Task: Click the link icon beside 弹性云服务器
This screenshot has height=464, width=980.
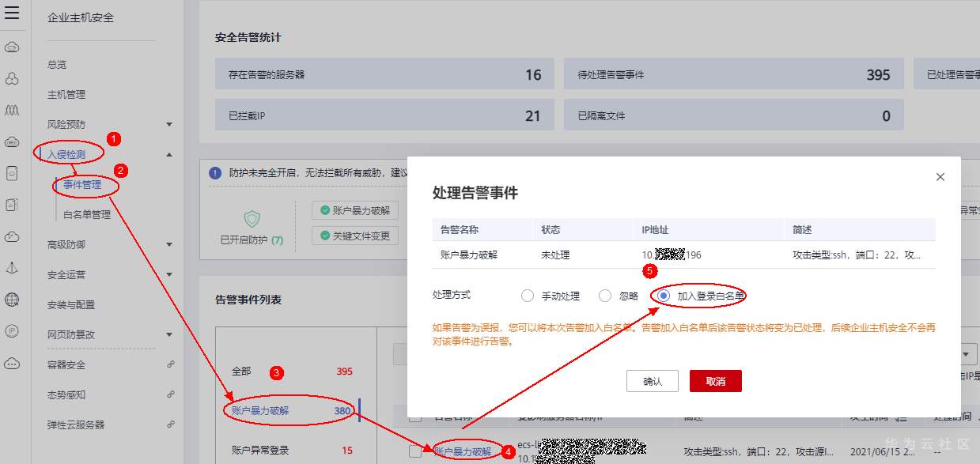Action: tap(170, 424)
